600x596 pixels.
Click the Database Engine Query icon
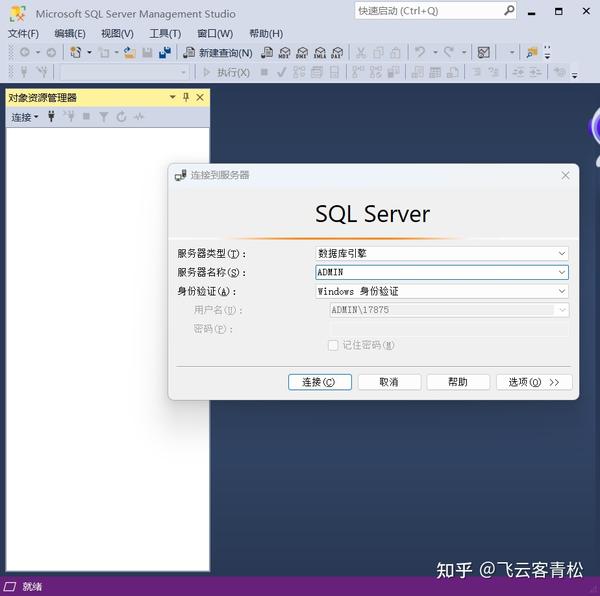click(x=267, y=52)
